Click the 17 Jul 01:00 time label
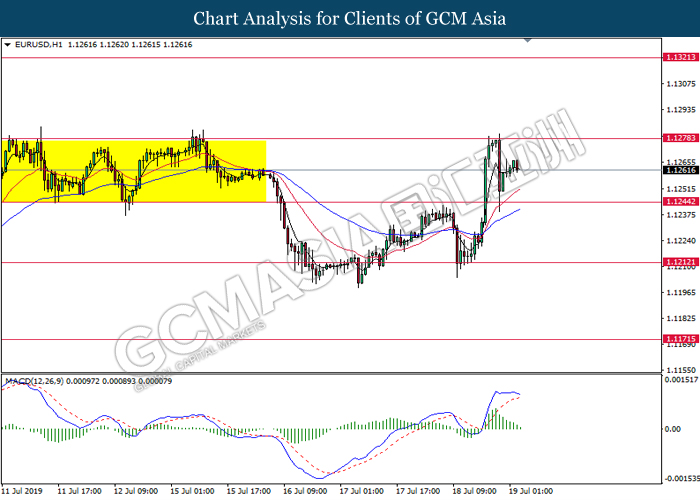The width and height of the screenshot is (700, 500). click(362, 491)
